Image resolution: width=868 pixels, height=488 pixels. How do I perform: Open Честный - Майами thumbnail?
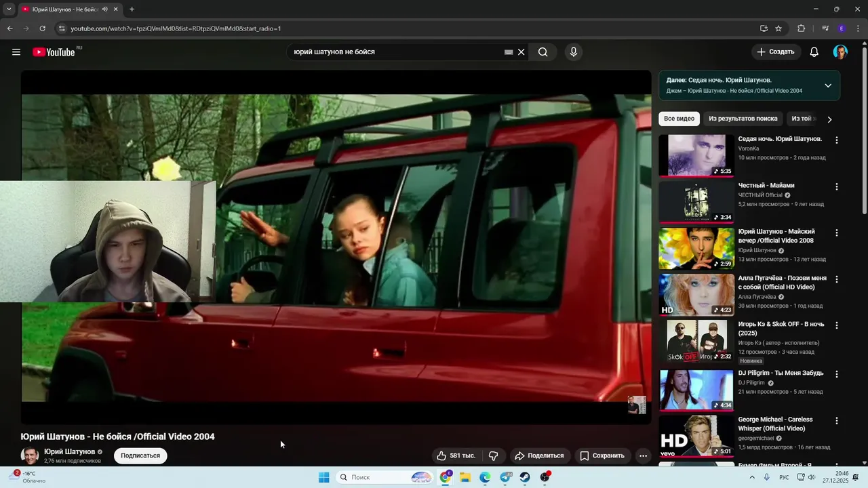pyautogui.click(x=696, y=201)
